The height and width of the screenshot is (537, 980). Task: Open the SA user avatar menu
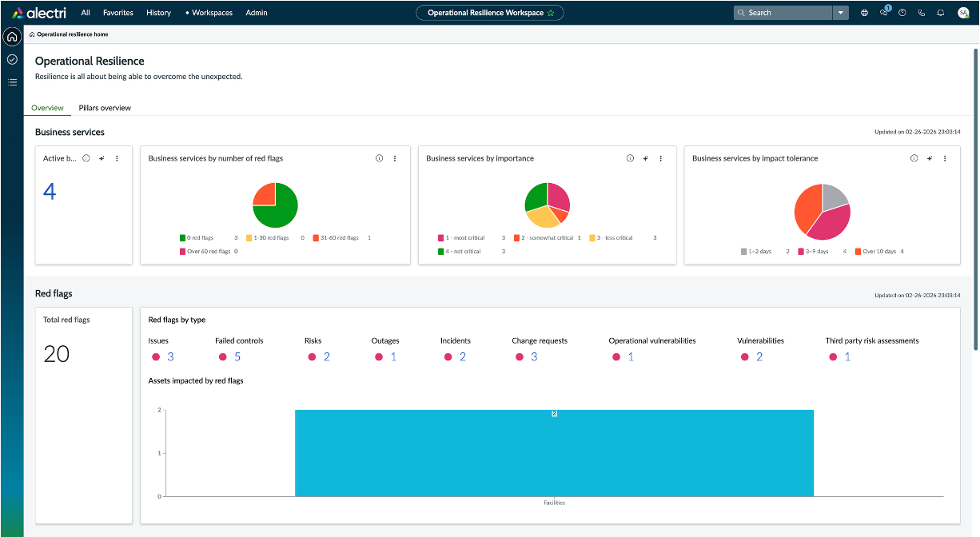[963, 13]
